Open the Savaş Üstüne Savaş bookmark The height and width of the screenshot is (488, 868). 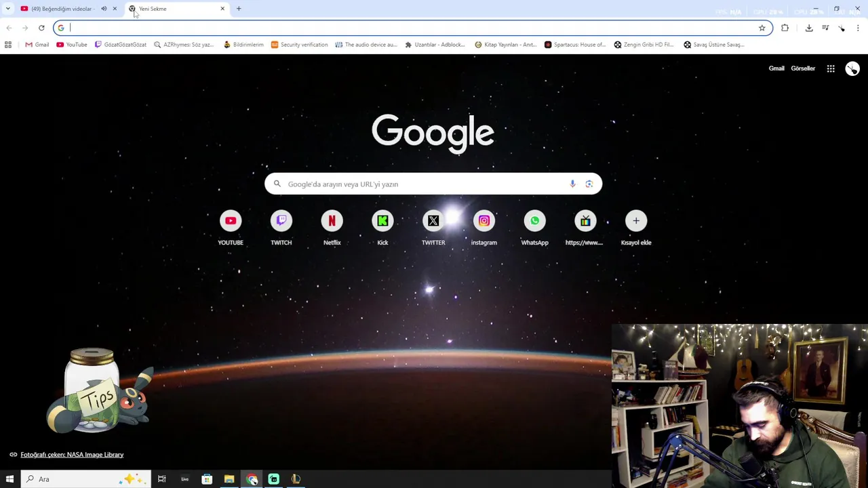[714, 45]
